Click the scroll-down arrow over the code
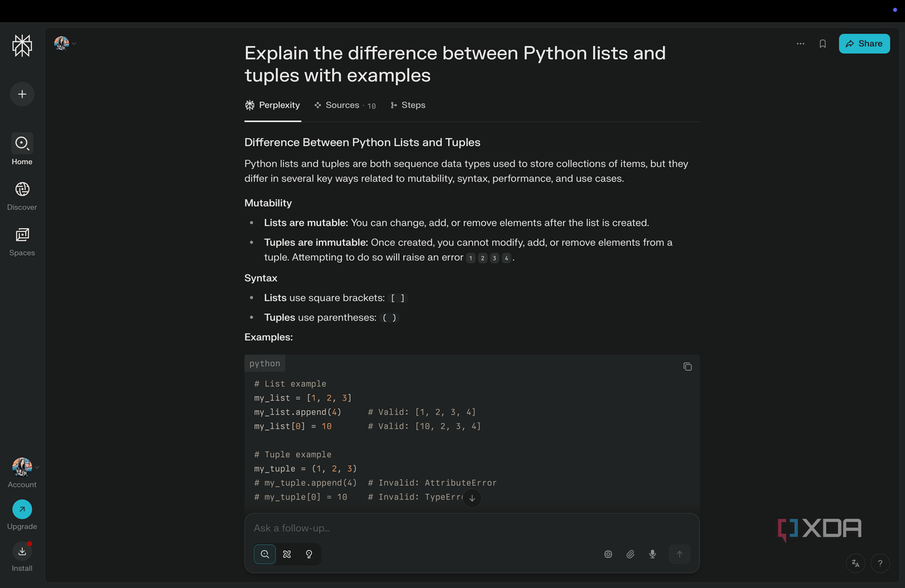 472,497
